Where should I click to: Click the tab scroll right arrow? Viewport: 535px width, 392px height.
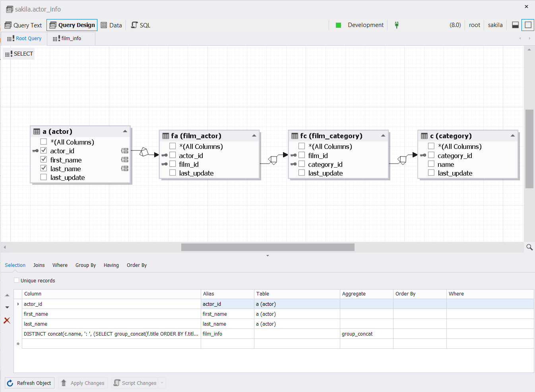[529, 39]
